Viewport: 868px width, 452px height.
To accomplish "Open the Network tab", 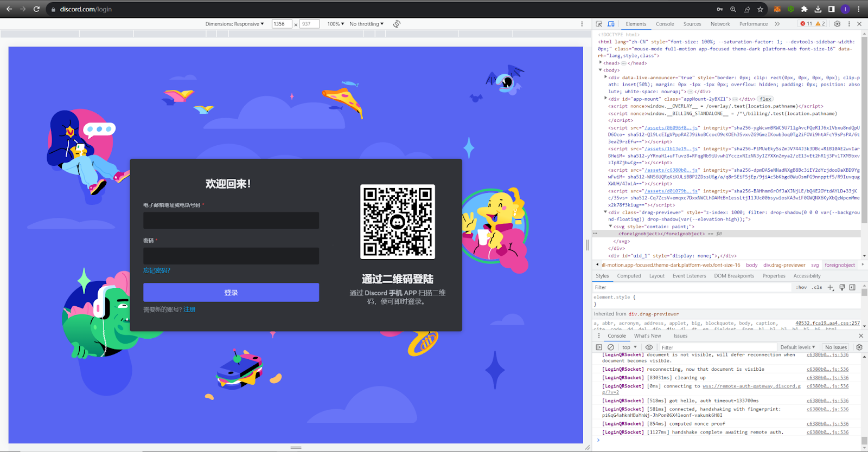I will tap(720, 24).
